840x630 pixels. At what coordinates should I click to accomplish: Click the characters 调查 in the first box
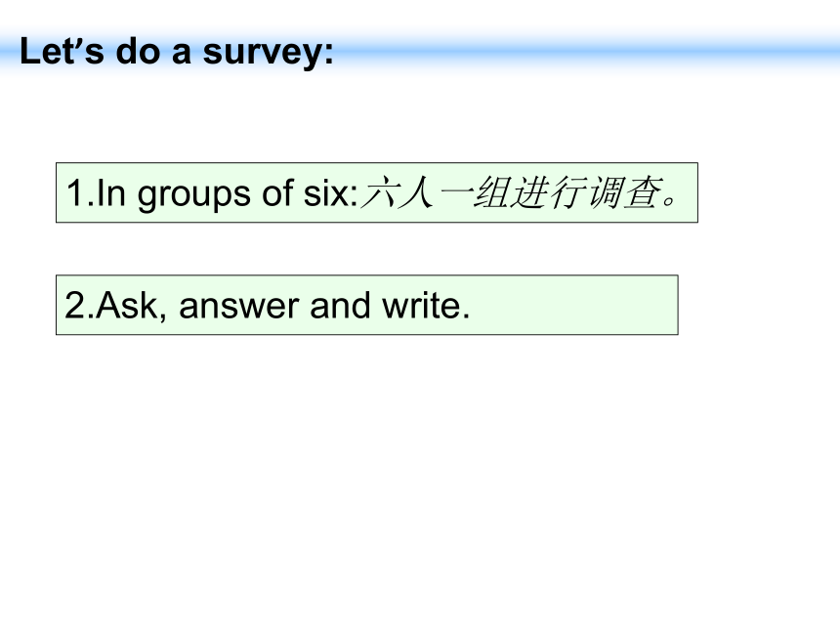click(623, 192)
